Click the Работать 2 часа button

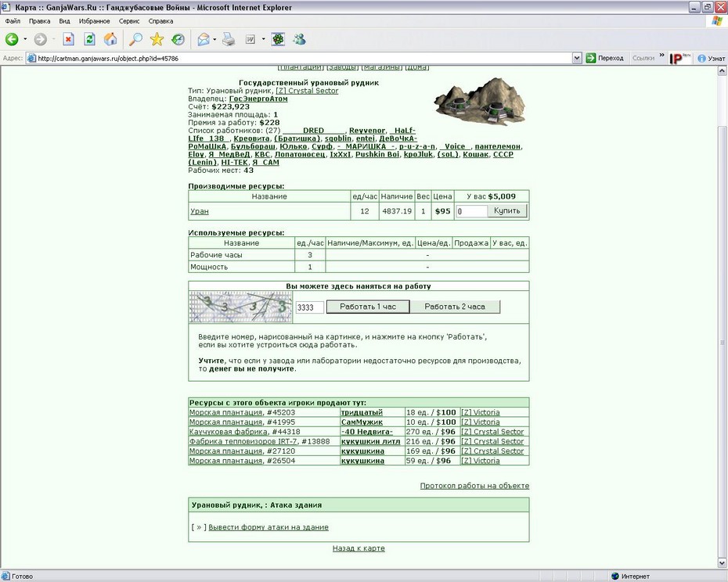tap(455, 307)
